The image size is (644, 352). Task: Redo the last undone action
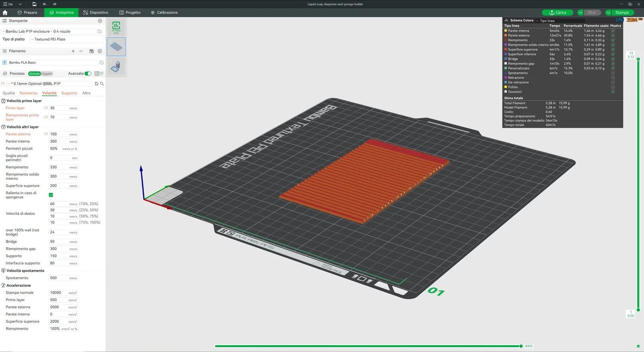point(55,4)
